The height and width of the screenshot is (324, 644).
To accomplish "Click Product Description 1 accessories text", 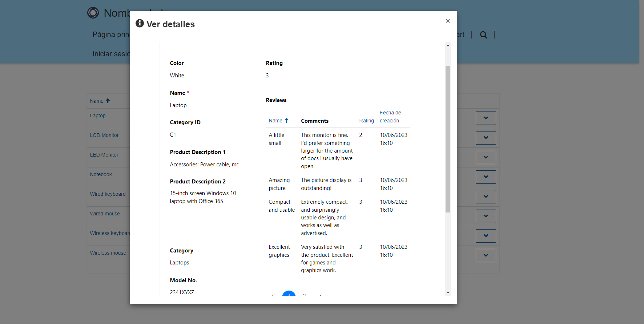I will click(x=204, y=165).
